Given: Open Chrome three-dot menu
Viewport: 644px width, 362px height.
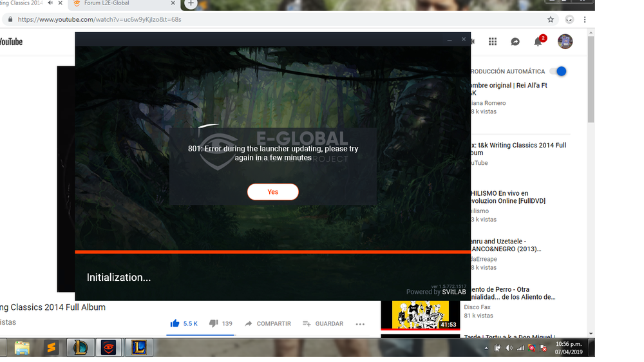Looking at the screenshot, I should click(x=585, y=19).
